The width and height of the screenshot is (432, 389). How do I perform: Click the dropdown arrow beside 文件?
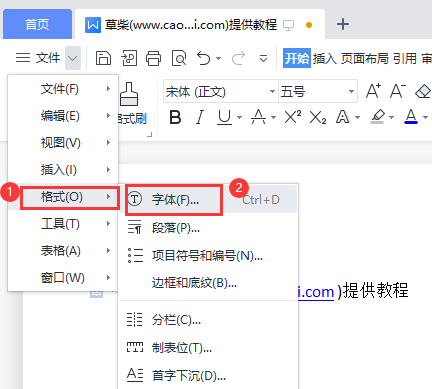click(x=73, y=58)
